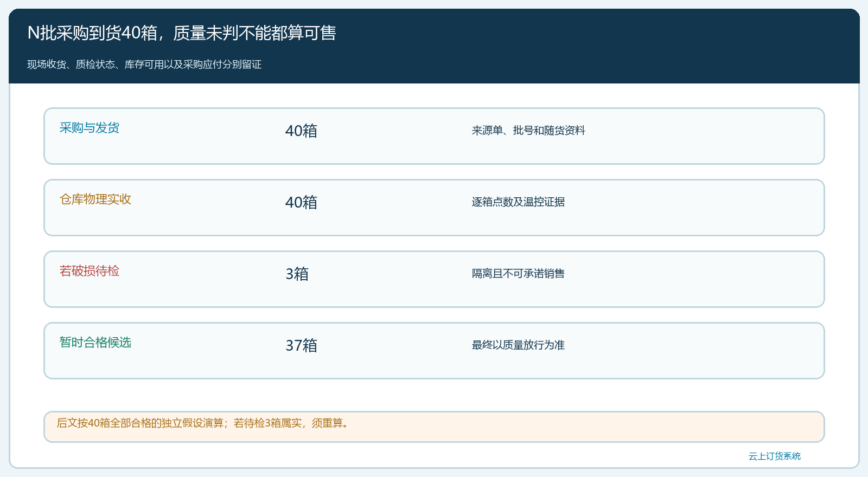Click the 40箱 value in the 仓库物理实收 row
The height and width of the screenshot is (477, 868).
301,202
